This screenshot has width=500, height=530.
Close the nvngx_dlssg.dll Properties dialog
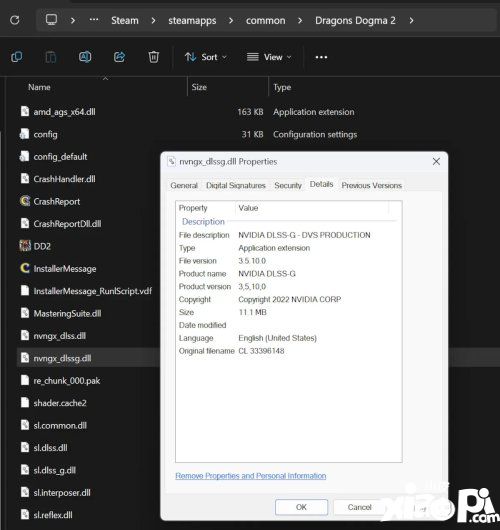436,162
